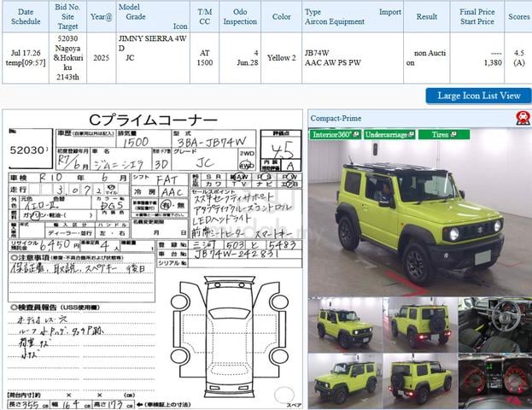Open the Interior360° view button
Viewport: 532px width, 410px height.
tap(336, 134)
